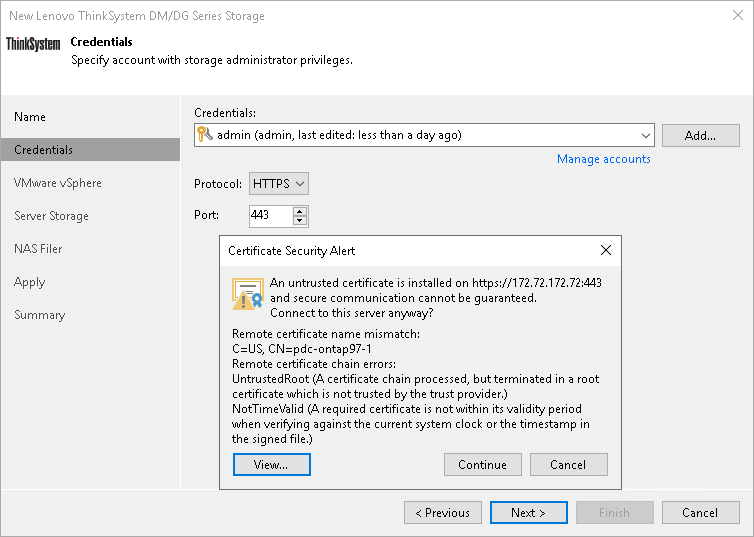Open the Credentials dropdown list

click(646, 136)
